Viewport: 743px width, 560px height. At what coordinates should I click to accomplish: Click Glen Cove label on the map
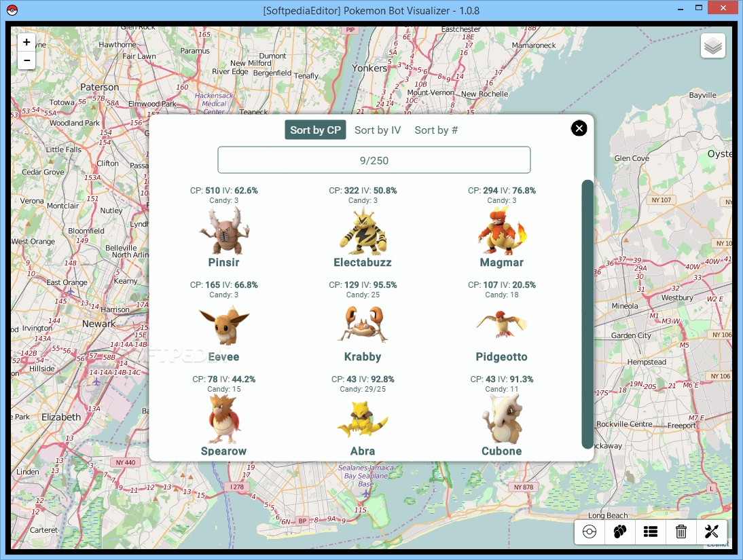tap(632, 158)
